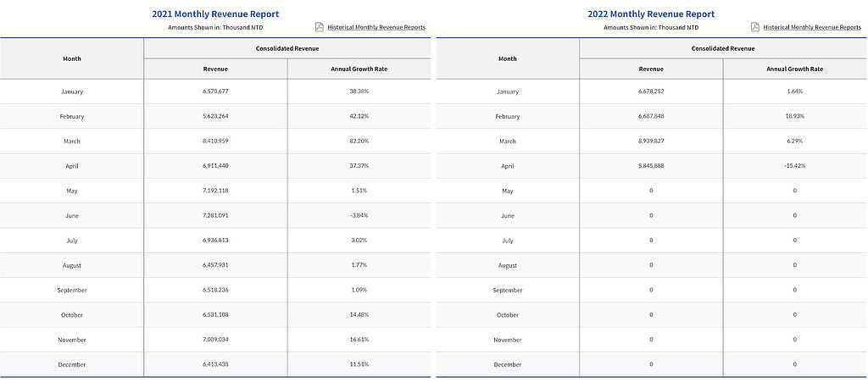Click the 2021 October revenue value 6,531,108

coord(215,315)
